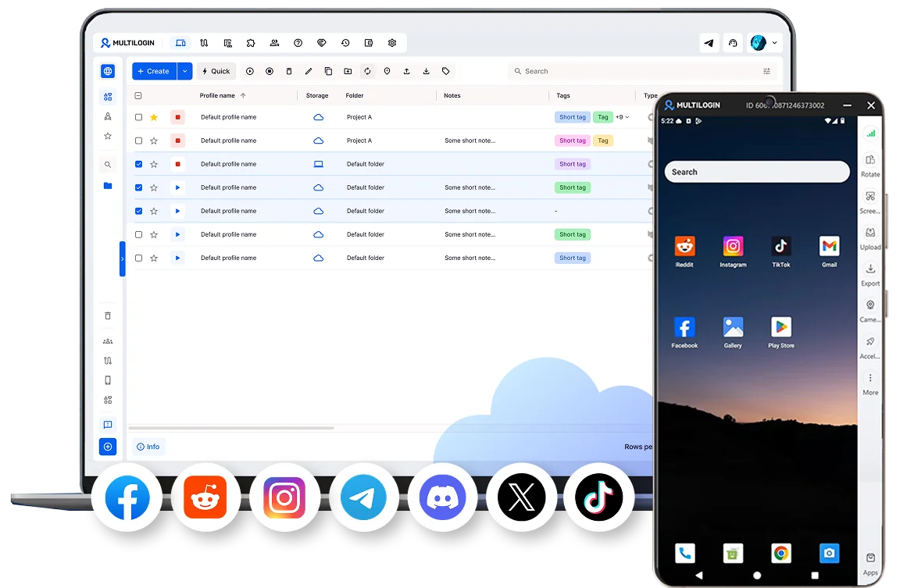The height and width of the screenshot is (588, 907).
Task: Click the Clone profile copy icon in toolbar
Action: pos(328,71)
